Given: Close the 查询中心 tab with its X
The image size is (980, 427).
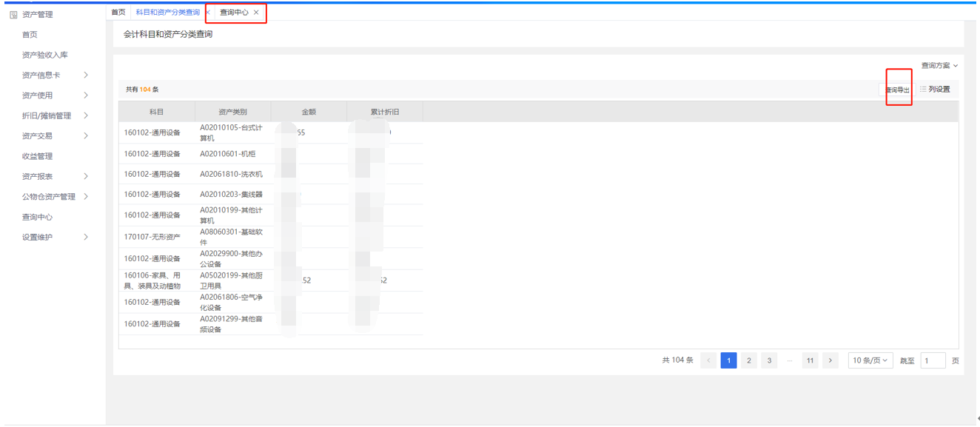Looking at the screenshot, I should click(x=256, y=13).
